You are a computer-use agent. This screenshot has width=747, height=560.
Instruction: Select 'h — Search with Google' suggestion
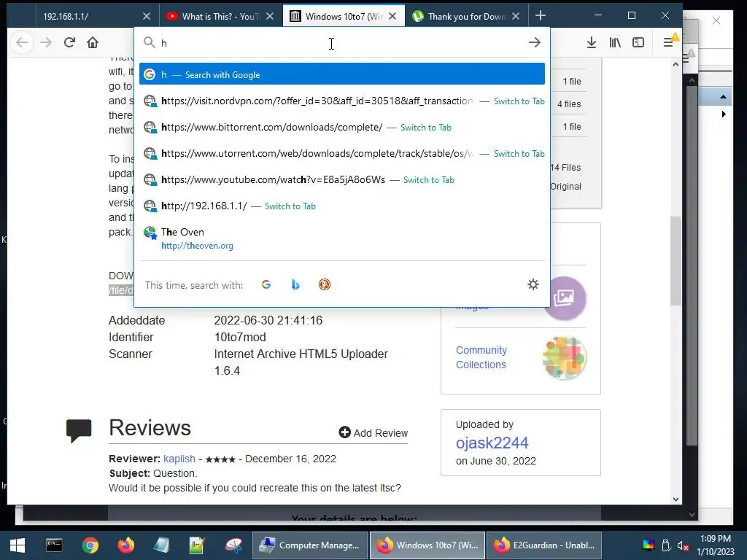pyautogui.click(x=342, y=75)
